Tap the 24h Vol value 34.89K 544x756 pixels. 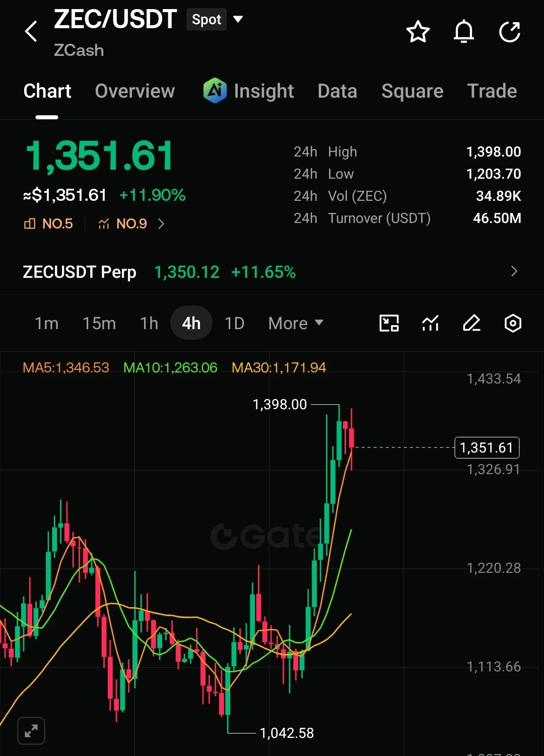(x=499, y=196)
